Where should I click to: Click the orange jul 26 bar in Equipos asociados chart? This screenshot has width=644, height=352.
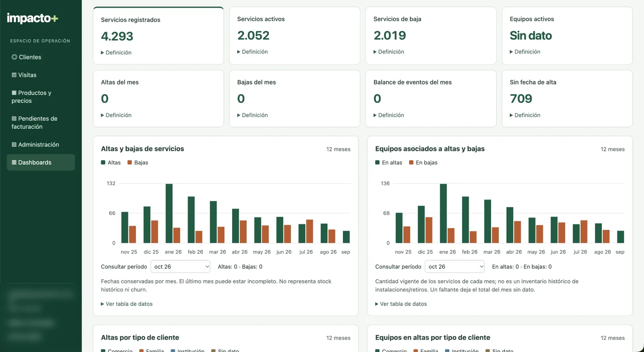coord(584,232)
